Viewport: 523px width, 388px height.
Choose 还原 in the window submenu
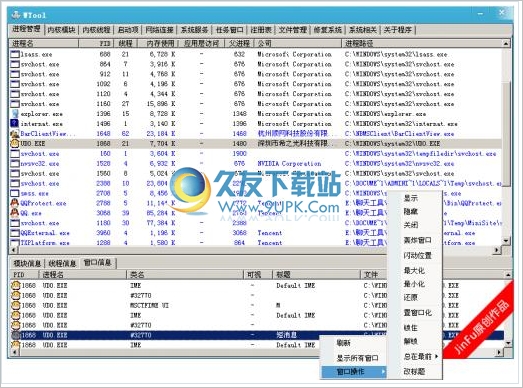tap(411, 297)
